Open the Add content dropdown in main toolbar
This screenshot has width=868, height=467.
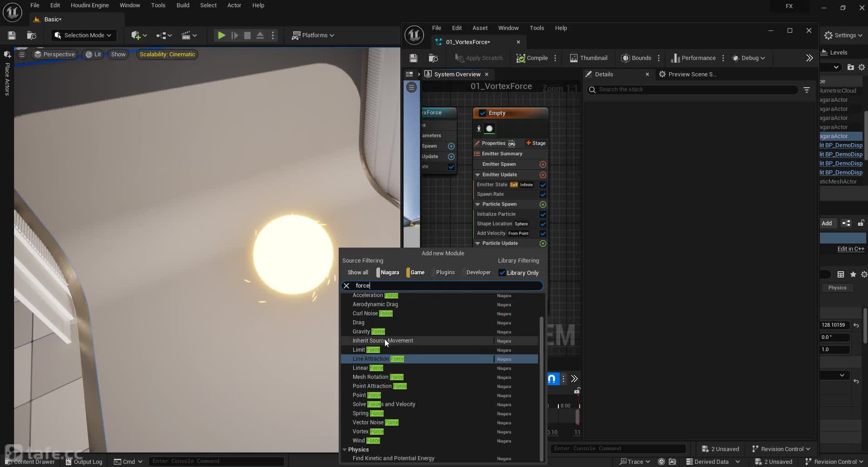click(x=139, y=35)
